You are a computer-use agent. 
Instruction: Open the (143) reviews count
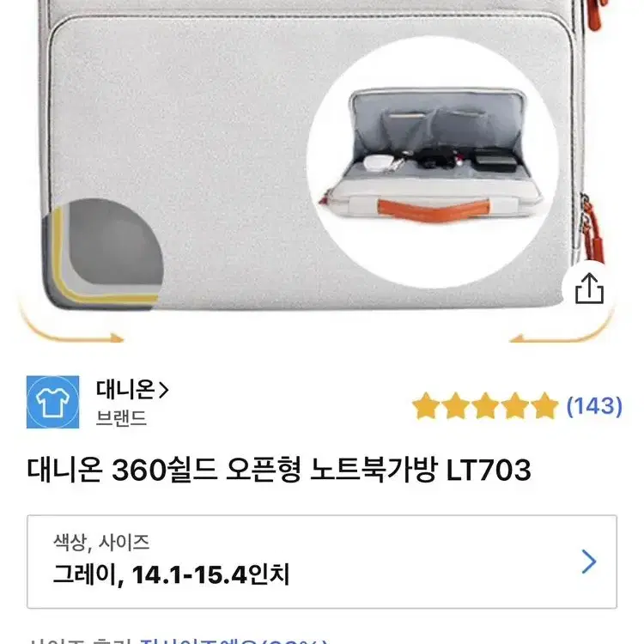[594, 406]
